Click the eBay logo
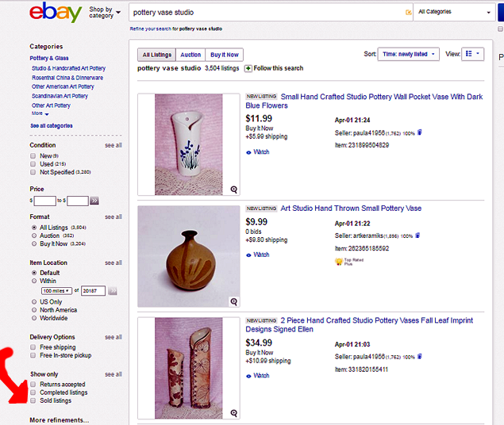504x425 pixels. 56,13
